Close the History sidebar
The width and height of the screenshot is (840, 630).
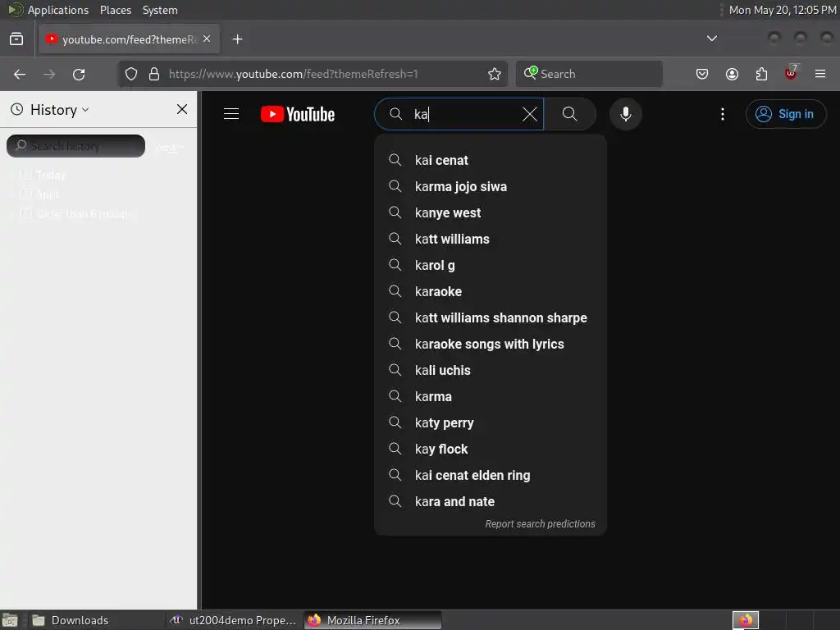(x=182, y=109)
